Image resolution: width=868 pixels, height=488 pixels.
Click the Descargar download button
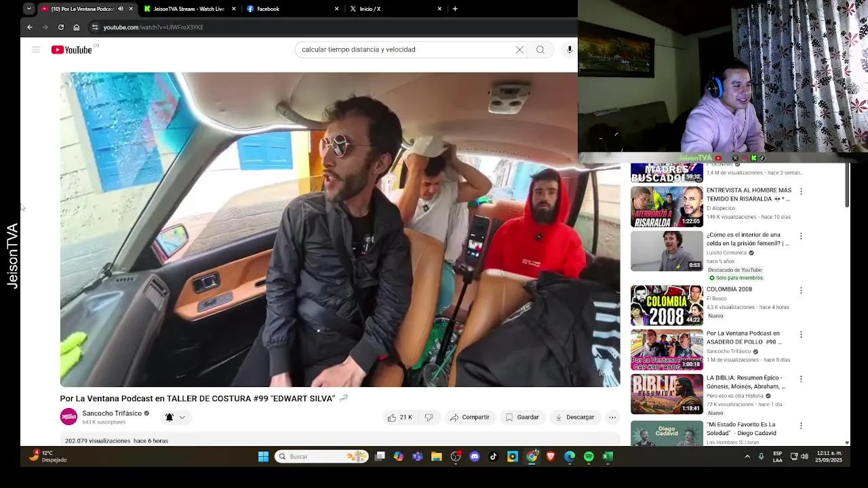tap(574, 418)
